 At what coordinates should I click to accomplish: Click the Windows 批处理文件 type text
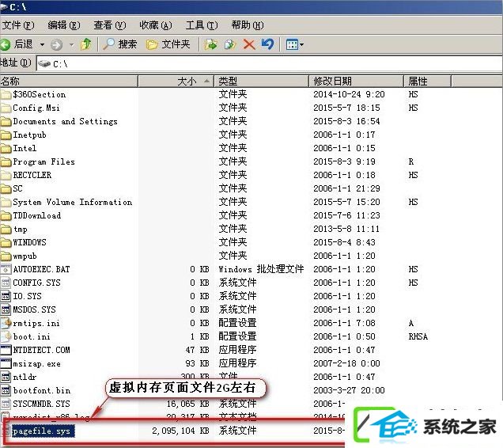click(x=261, y=269)
